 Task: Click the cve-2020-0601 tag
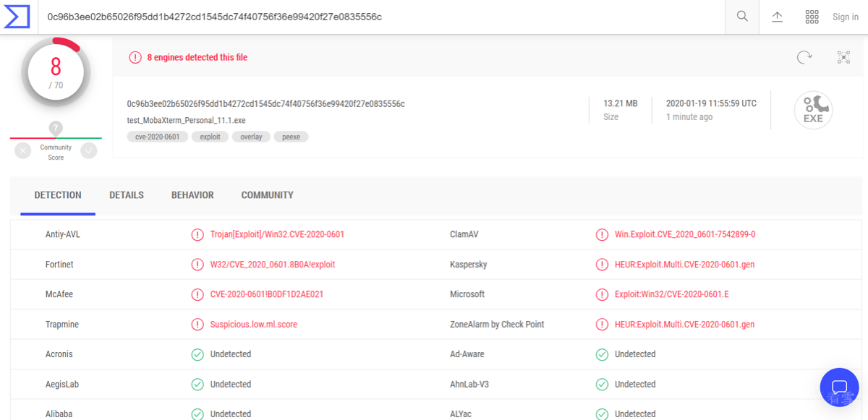158,137
